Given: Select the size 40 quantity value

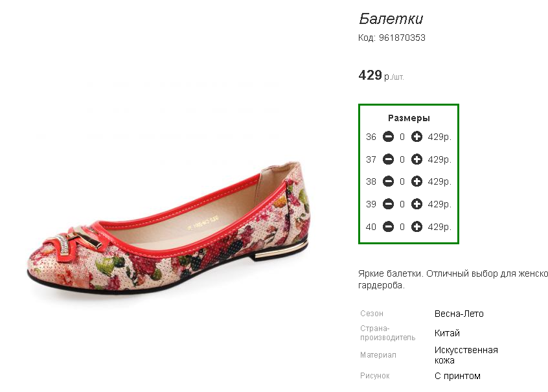Looking at the screenshot, I should pos(402,227).
